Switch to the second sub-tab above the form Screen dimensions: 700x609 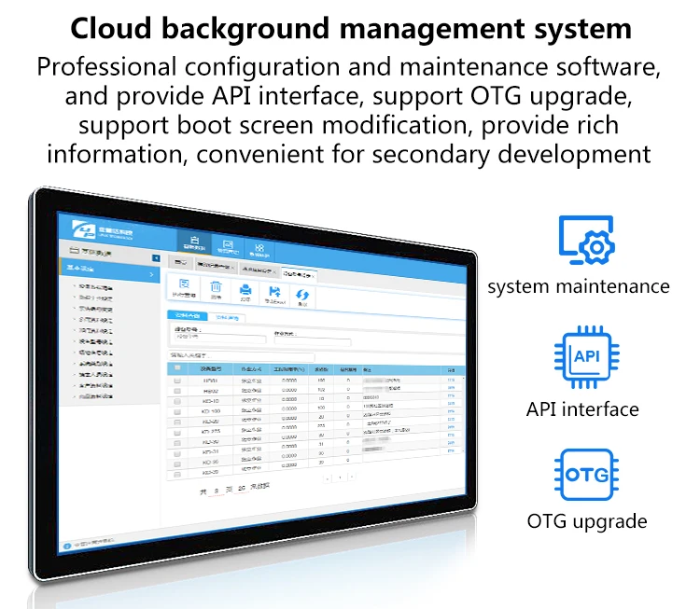coord(227,318)
